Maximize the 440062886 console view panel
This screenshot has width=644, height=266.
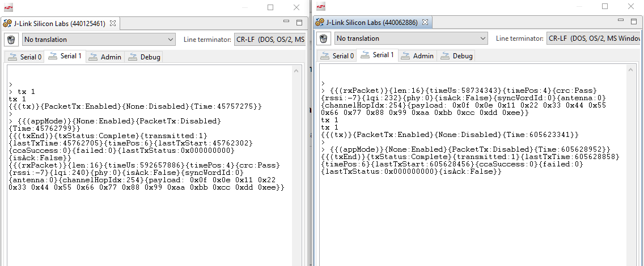[634, 22]
